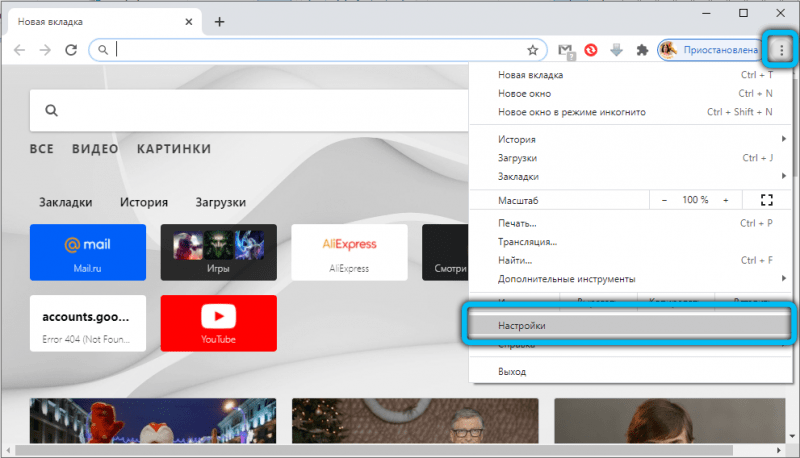Open the История link on the page
The image size is (800, 458).
pyautogui.click(x=144, y=202)
